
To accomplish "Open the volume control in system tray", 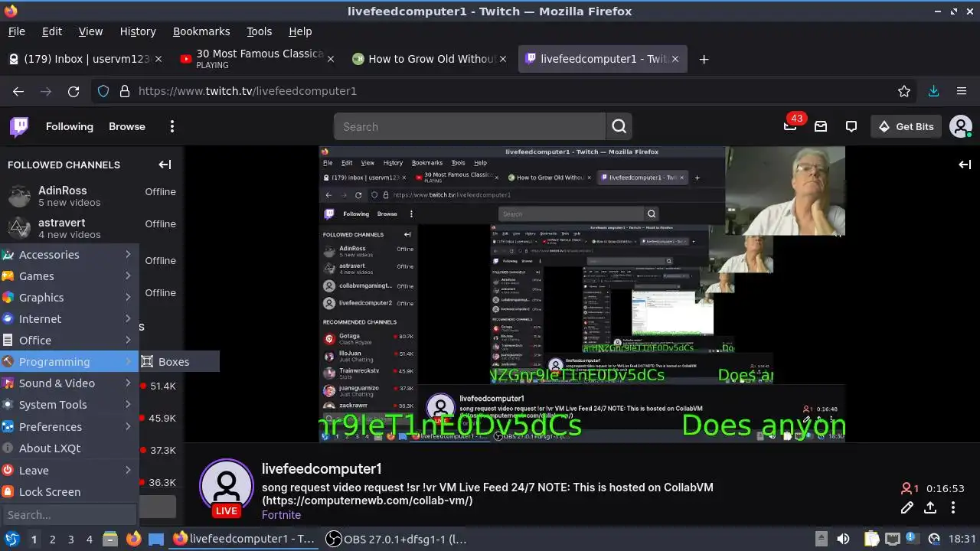I will pyautogui.click(x=843, y=539).
